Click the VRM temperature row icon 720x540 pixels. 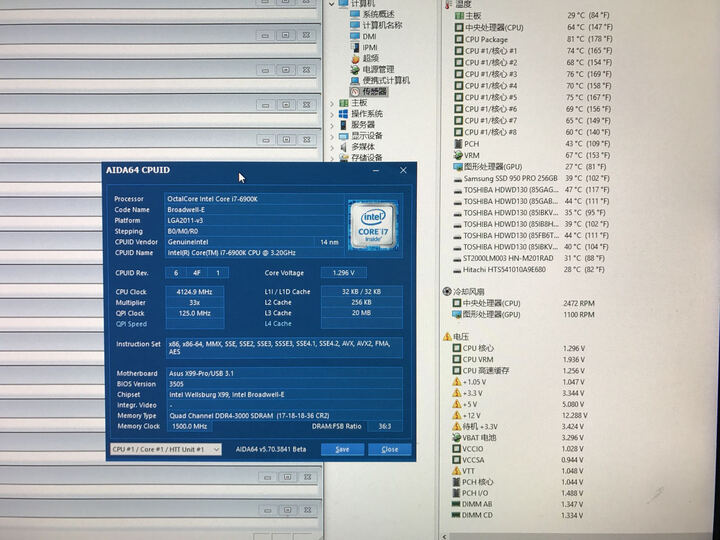coord(458,155)
